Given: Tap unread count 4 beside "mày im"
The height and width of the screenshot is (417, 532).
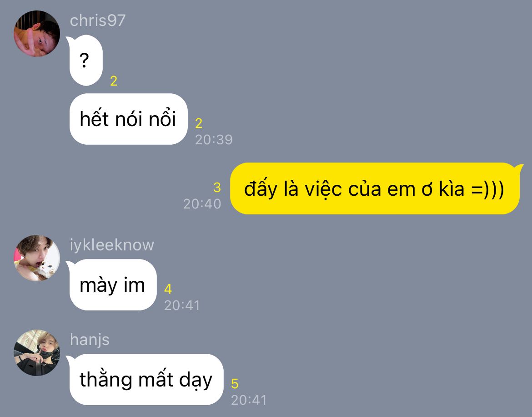Looking at the screenshot, I should click(168, 289).
